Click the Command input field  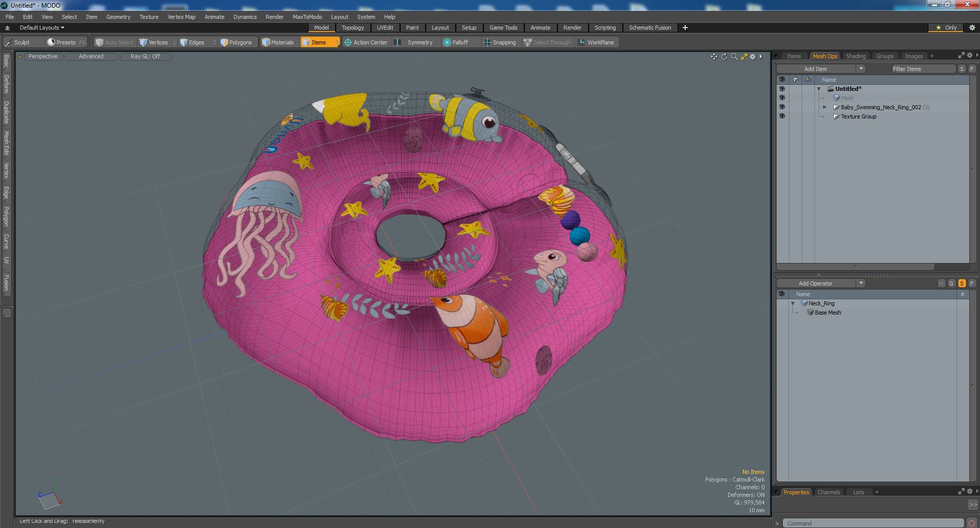[873, 523]
